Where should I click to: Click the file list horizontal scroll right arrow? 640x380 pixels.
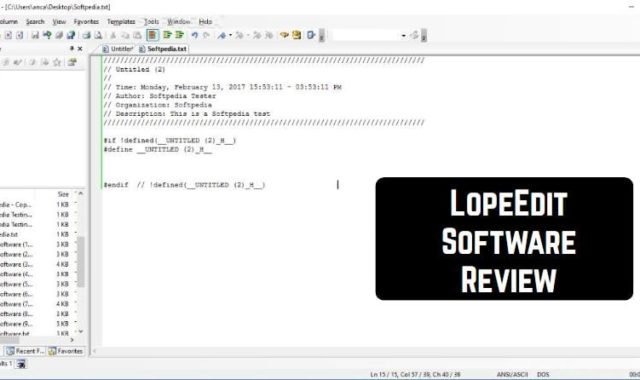click(72, 340)
